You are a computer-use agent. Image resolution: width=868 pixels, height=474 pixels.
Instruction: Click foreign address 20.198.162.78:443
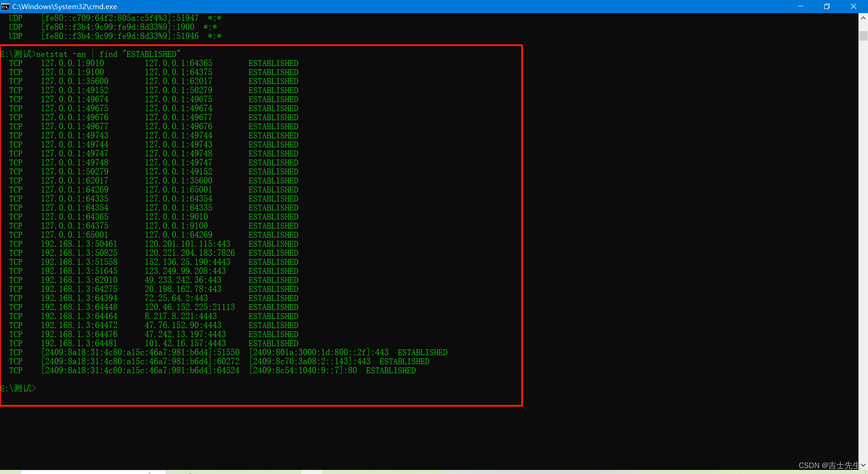183,289
